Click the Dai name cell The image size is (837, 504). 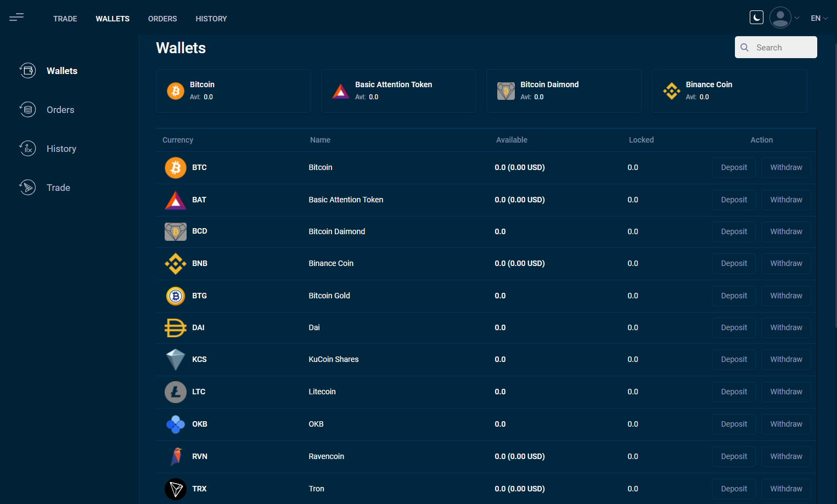(x=314, y=327)
